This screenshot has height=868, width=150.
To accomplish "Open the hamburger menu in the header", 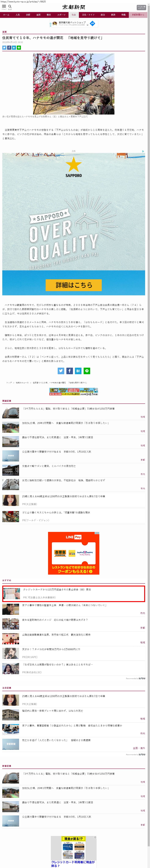I will (4, 6).
